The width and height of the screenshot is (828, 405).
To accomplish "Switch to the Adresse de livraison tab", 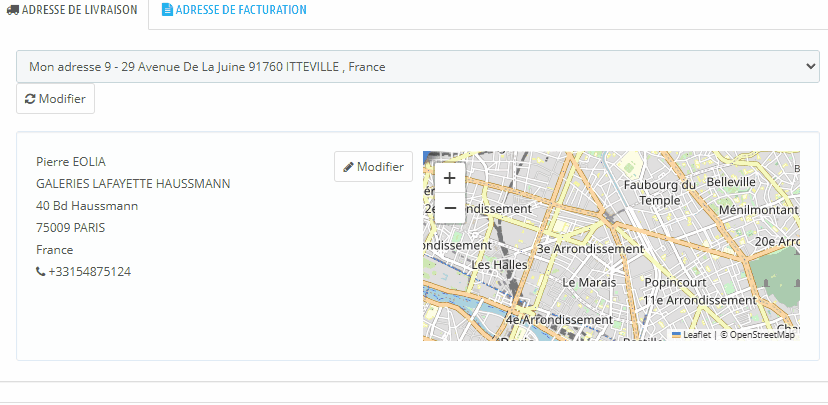I will click(74, 10).
